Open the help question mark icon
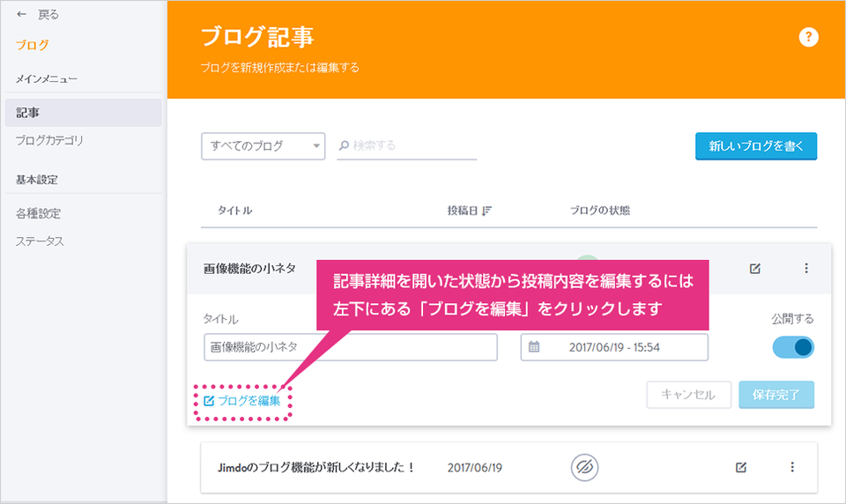The width and height of the screenshot is (846, 504). pos(808,37)
